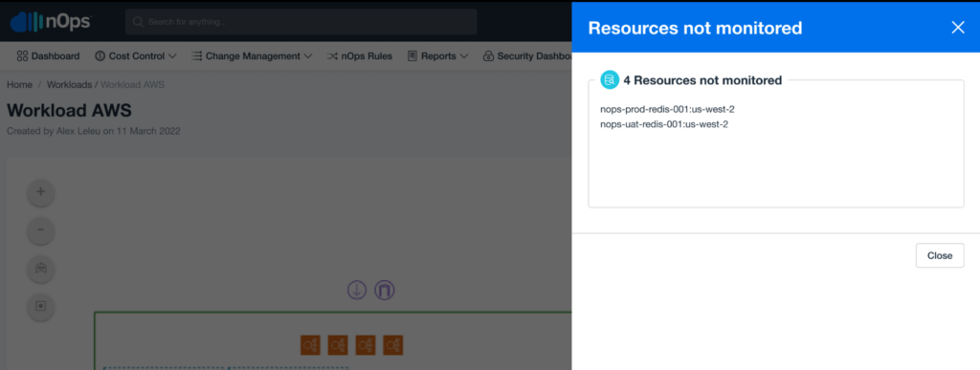Expand the Reports dropdown menu

click(x=437, y=56)
